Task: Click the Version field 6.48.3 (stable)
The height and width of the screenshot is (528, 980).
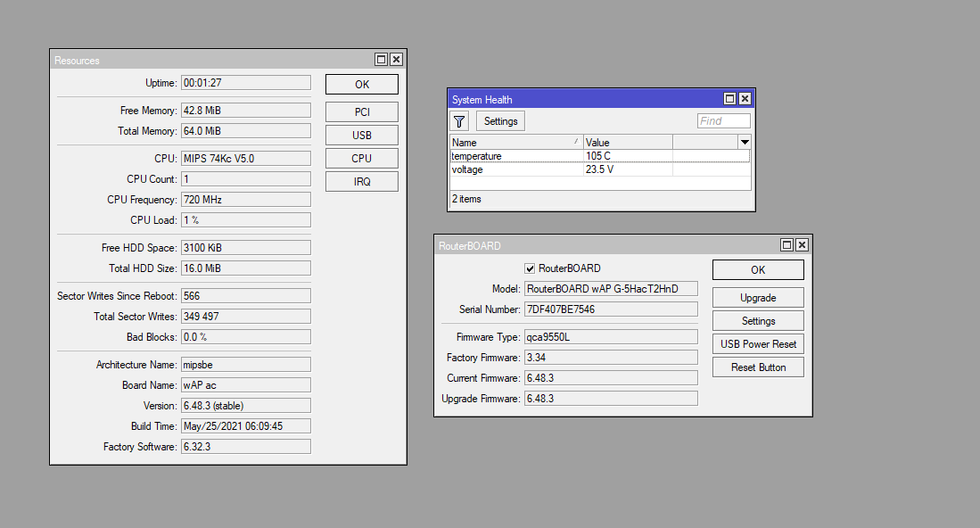Action: tap(245, 406)
